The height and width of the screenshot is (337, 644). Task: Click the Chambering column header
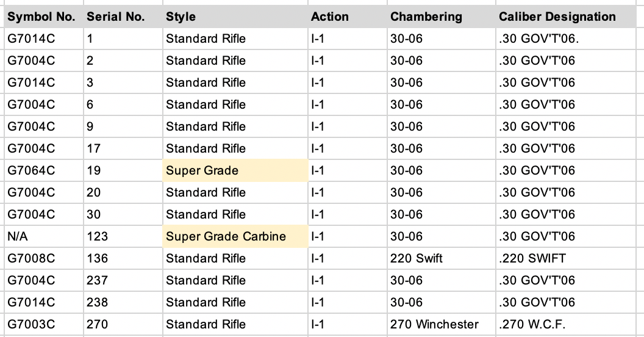[x=441, y=17]
